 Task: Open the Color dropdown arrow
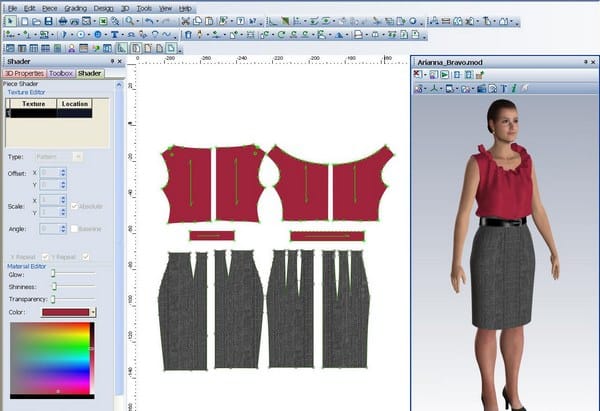click(x=93, y=312)
